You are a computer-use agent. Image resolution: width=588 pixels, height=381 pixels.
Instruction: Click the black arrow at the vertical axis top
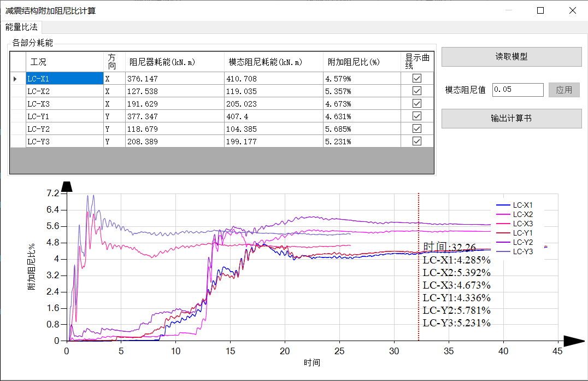click(x=67, y=186)
